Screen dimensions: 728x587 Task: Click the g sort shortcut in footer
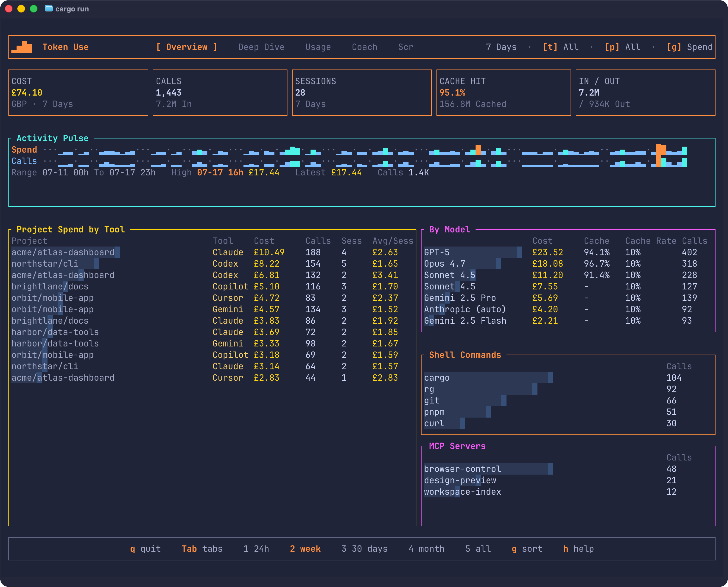click(527, 549)
